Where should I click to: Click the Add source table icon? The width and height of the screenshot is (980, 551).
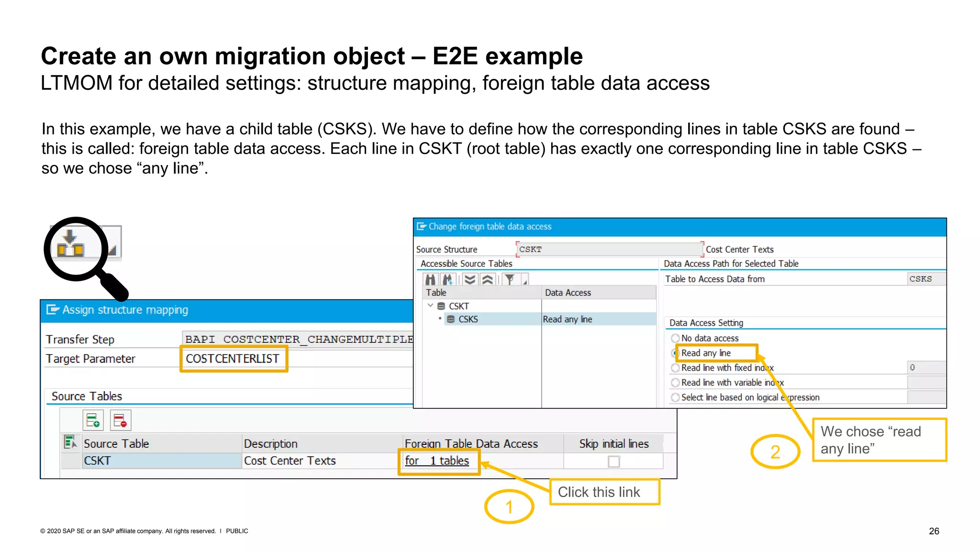click(x=93, y=421)
